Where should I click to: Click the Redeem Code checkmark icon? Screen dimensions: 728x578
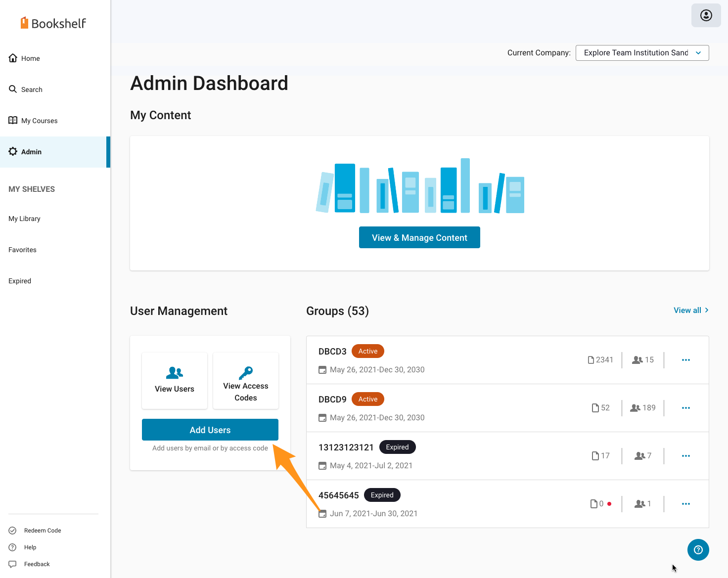point(13,531)
